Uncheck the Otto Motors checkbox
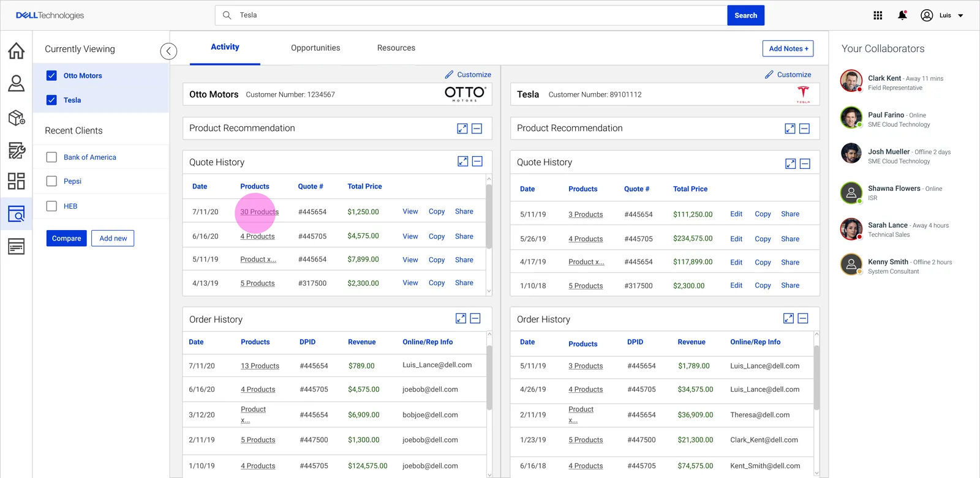This screenshot has width=980, height=478. pos(51,75)
